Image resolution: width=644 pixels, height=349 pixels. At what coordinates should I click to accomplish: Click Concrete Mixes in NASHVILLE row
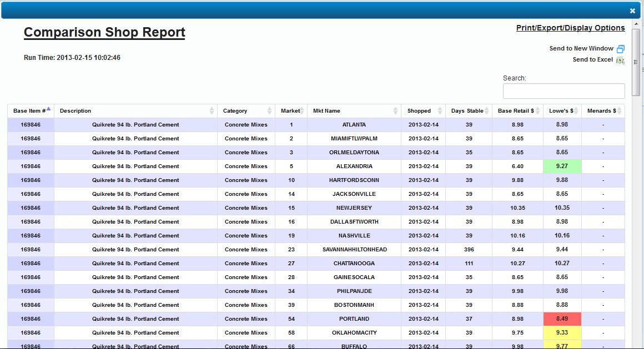tap(246, 236)
